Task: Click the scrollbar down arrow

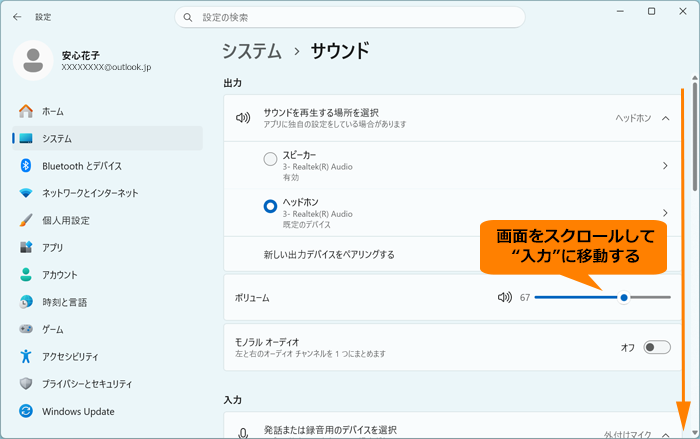Action: tap(695, 433)
